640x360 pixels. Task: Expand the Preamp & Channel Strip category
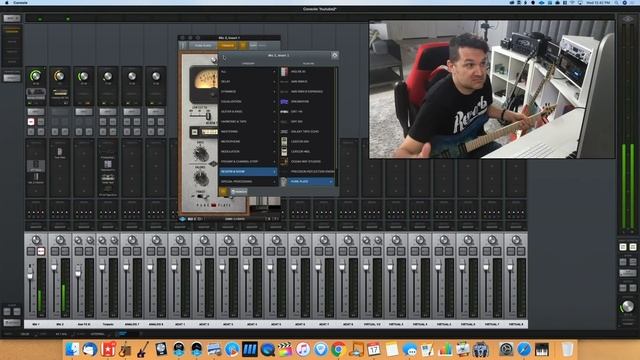tap(248, 162)
